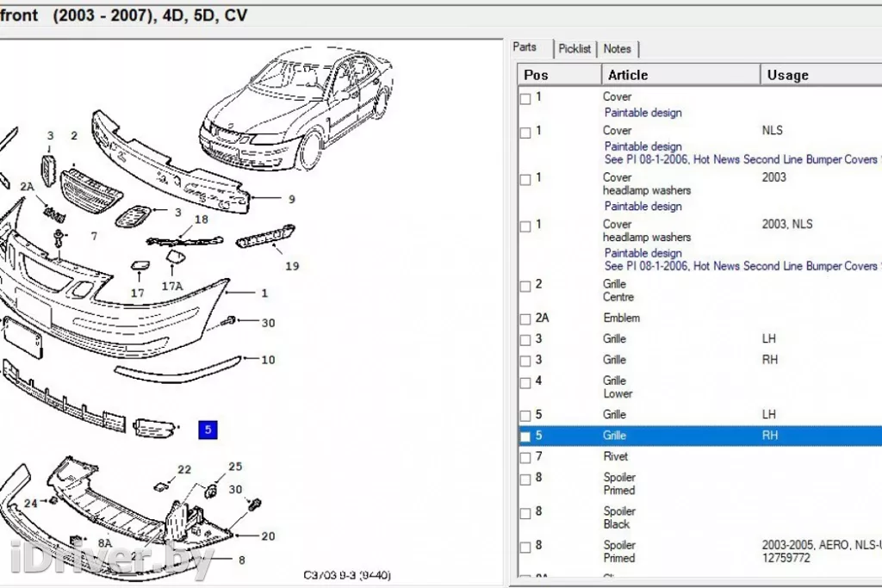882x588 pixels.
Task: Open Paintable design link under 2003, NLS Cover
Action: (x=643, y=253)
